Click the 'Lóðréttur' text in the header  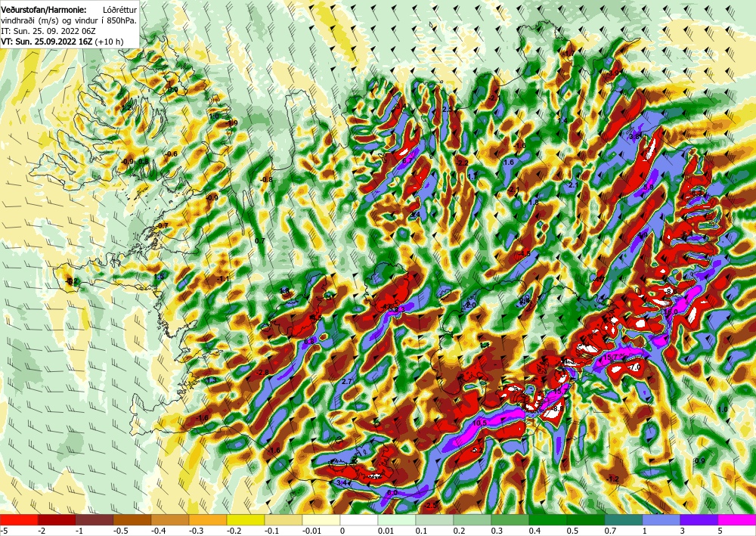119,9
